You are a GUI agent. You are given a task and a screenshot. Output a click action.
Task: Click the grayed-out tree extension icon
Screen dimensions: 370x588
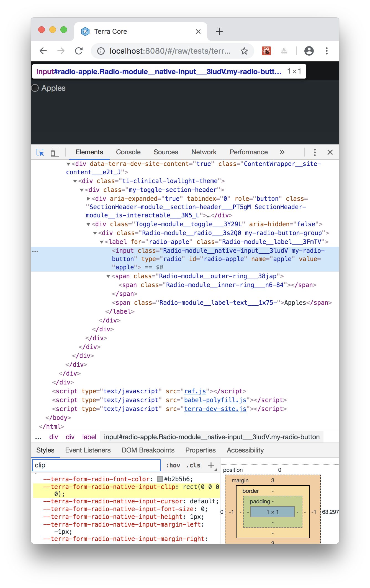284,51
